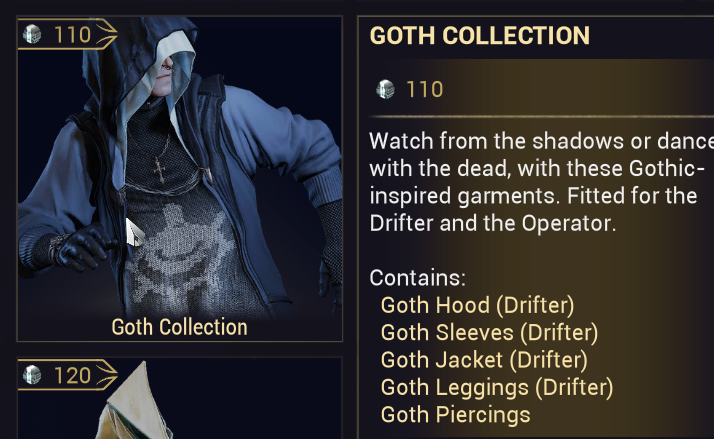Click the Goth Collection tile caption
Image resolution: width=714 pixels, height=439 pixels.
click(179, 327)
